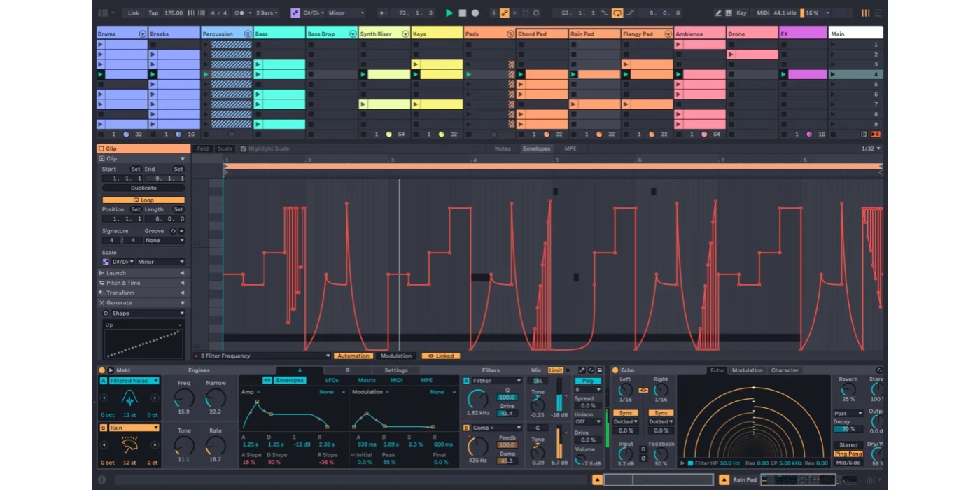Toggle the Linked envelope button
The width and height of the screenshot is (980, 490).
coord(440,356)
